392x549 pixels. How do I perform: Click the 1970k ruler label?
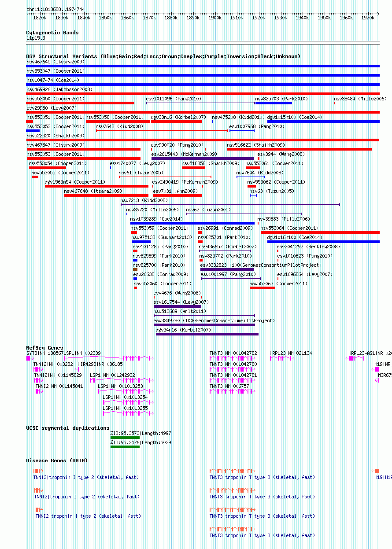368,18
